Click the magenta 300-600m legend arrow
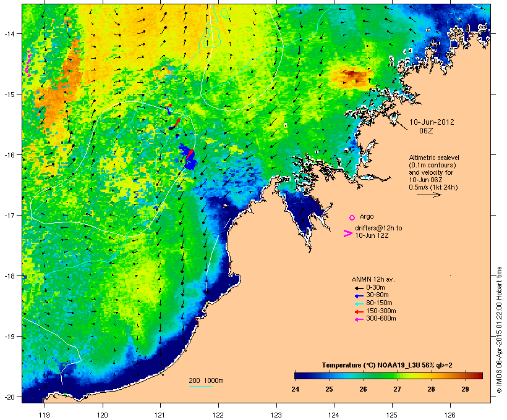Screen dimensions: 507x420 point(359,319)
